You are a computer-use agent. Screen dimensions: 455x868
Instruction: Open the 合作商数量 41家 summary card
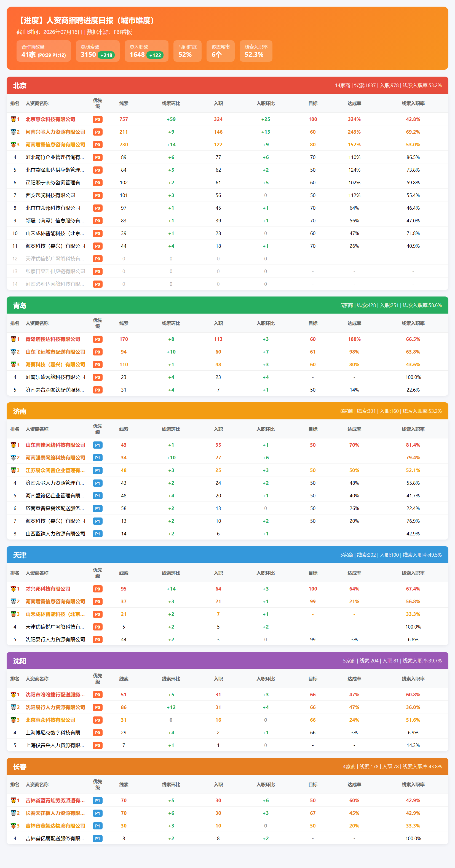pos(44,51)
